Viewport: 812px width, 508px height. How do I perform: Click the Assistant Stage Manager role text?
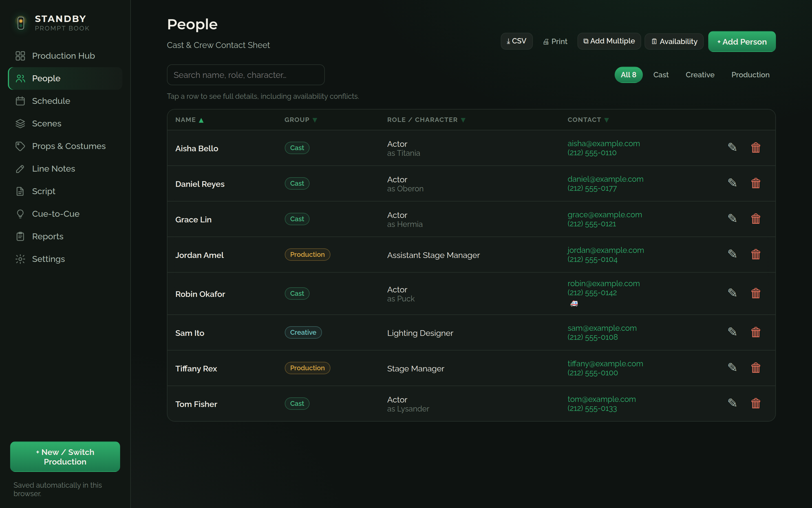pyautogui.click(x=433, y=255)
